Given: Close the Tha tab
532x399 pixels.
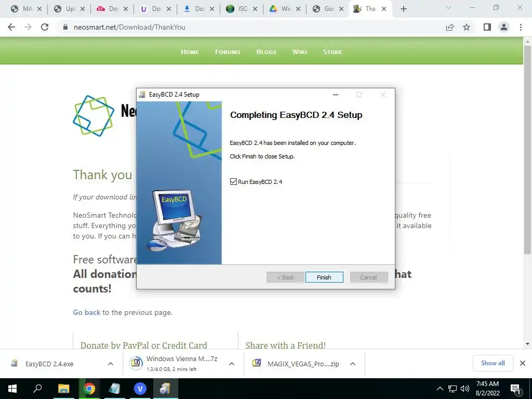Looking at the screenshot, I should click(384, 9).
